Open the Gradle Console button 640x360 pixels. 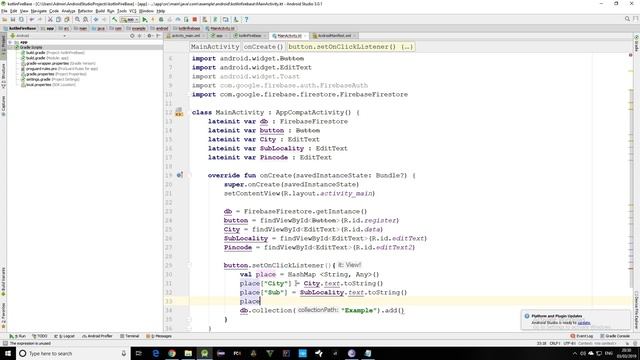click(x=615, y=336)
